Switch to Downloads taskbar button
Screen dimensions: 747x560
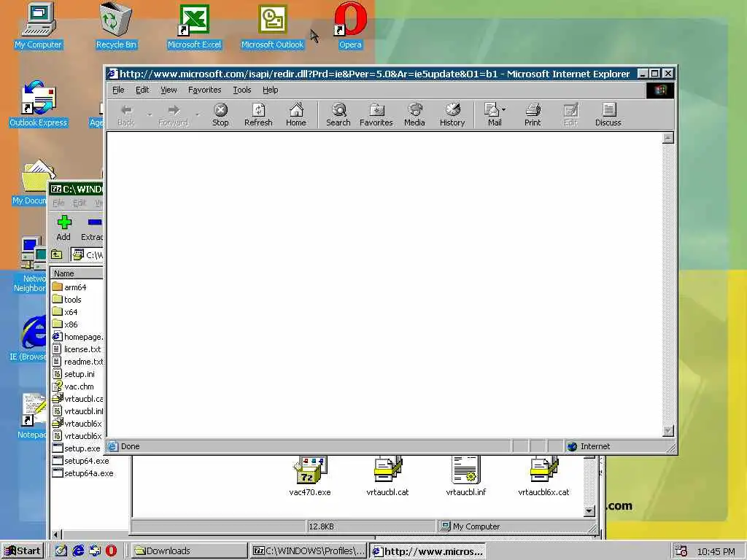[x=189, y=551]
